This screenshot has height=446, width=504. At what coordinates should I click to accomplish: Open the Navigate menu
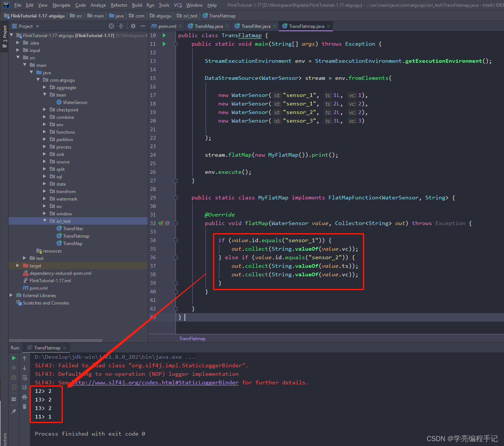coord(61,5)
